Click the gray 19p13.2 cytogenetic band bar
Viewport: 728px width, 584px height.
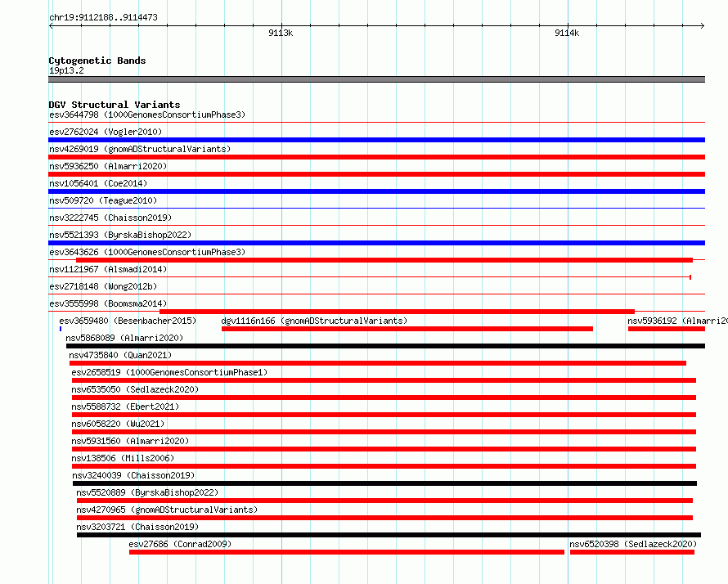(x=376, y=79)
